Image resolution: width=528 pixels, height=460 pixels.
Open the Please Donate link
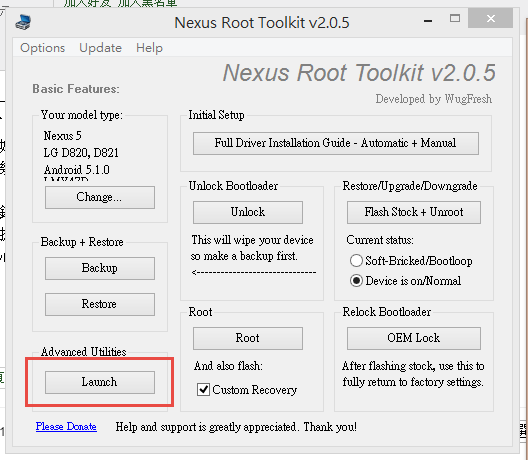click(66, 427)
